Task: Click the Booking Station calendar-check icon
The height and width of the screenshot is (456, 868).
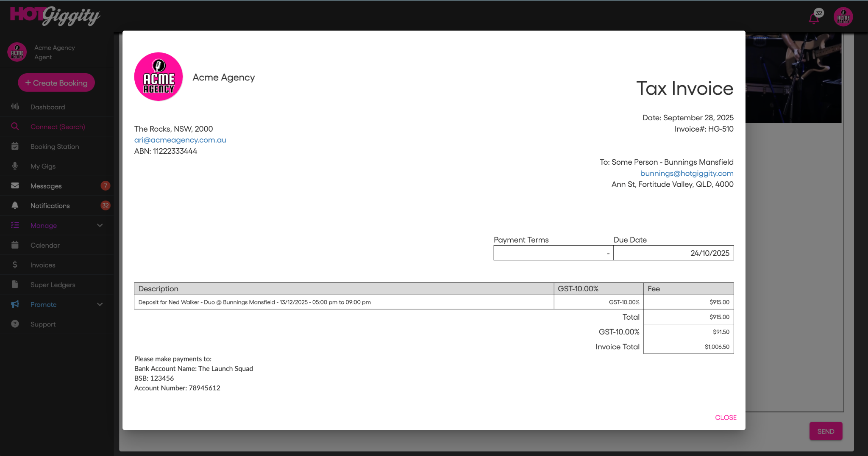Action: (x=15, y=146)
